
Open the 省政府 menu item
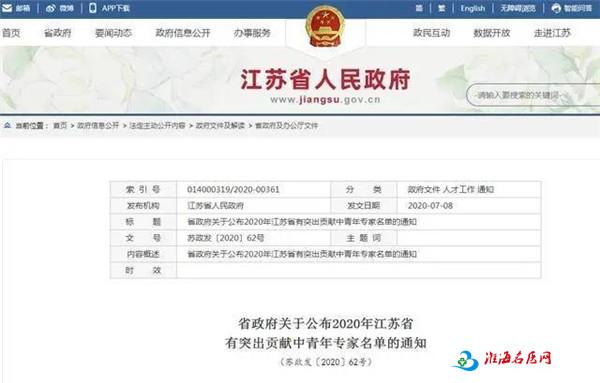click(58, 33)
